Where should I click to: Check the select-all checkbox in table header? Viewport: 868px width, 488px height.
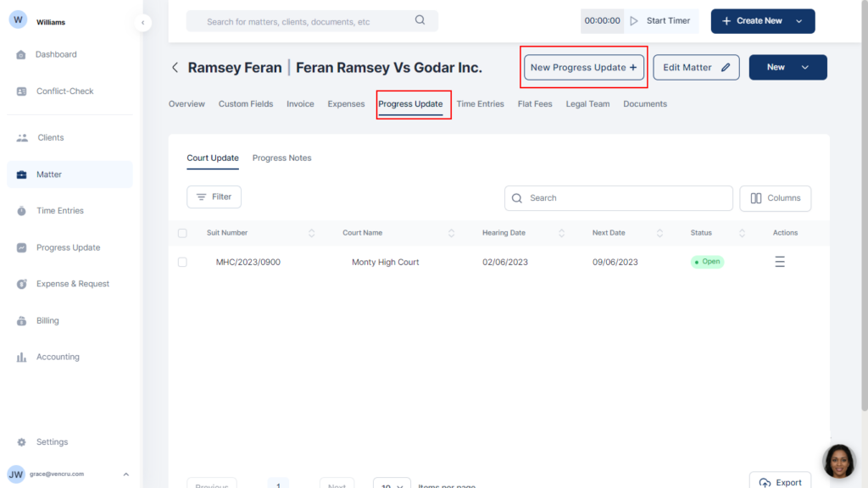coord(182,233)
